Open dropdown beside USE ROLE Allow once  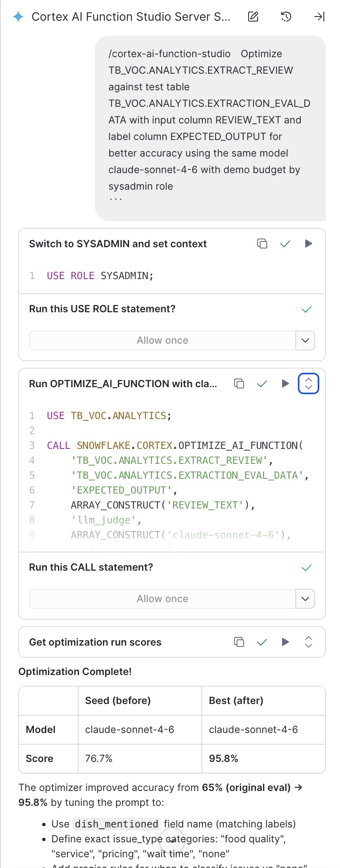pos(305,340)
